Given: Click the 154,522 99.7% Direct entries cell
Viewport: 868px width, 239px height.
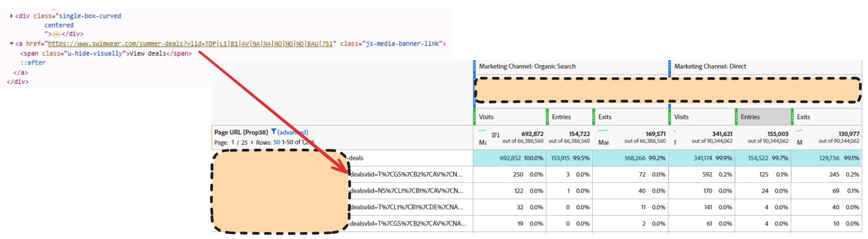Looking at the screenshot, I should pos(763,158).
